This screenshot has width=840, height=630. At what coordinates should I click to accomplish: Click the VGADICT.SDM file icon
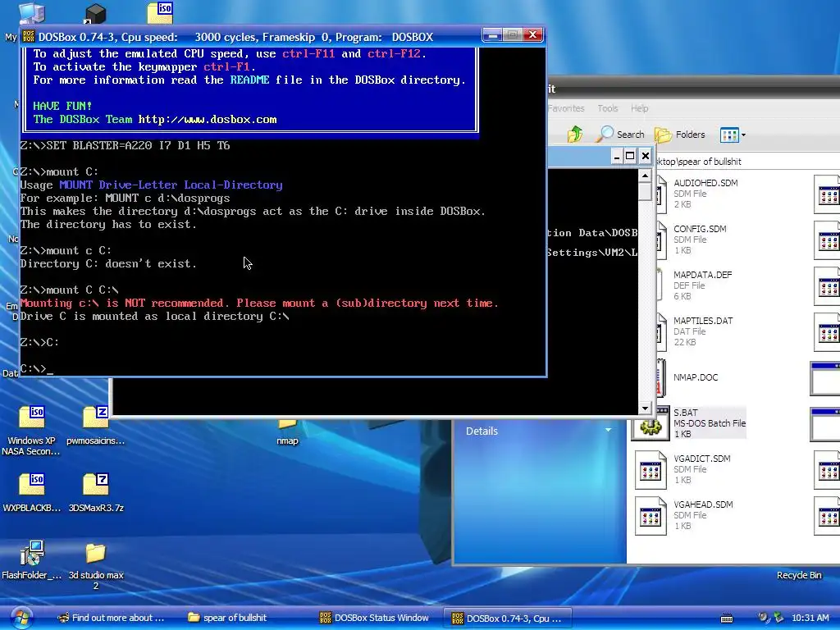(x=651, y=470)
